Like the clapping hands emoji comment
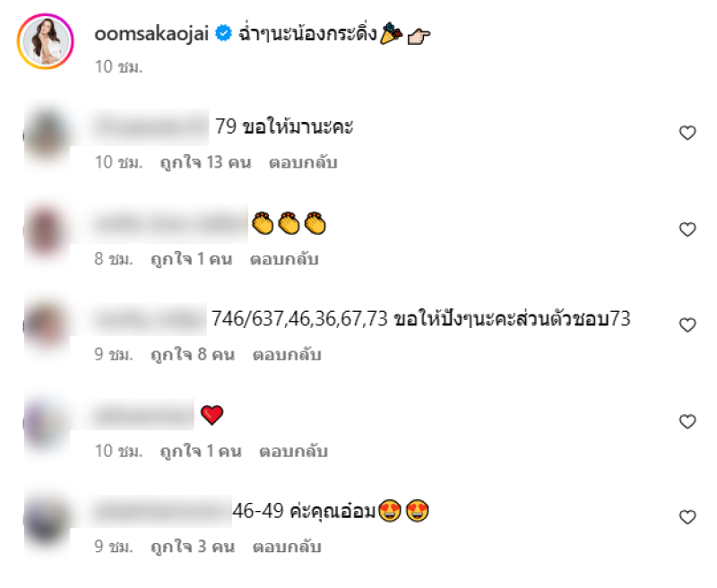717x588 pixels. pyautogui.click(x=687, y=229)
